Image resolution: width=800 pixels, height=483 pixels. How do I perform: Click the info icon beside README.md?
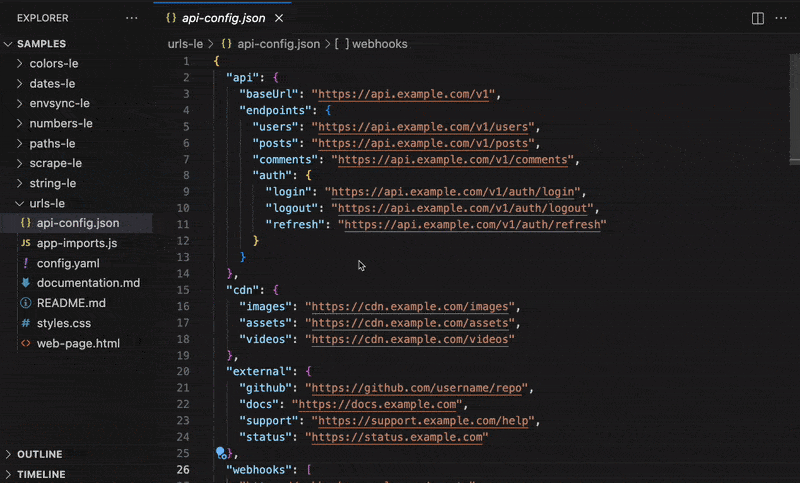(26, 303)
